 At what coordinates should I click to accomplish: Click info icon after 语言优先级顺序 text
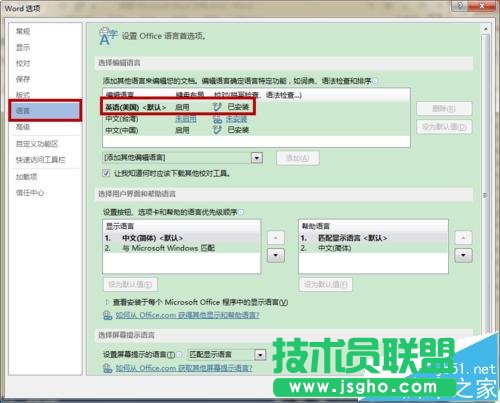[241, 212]
